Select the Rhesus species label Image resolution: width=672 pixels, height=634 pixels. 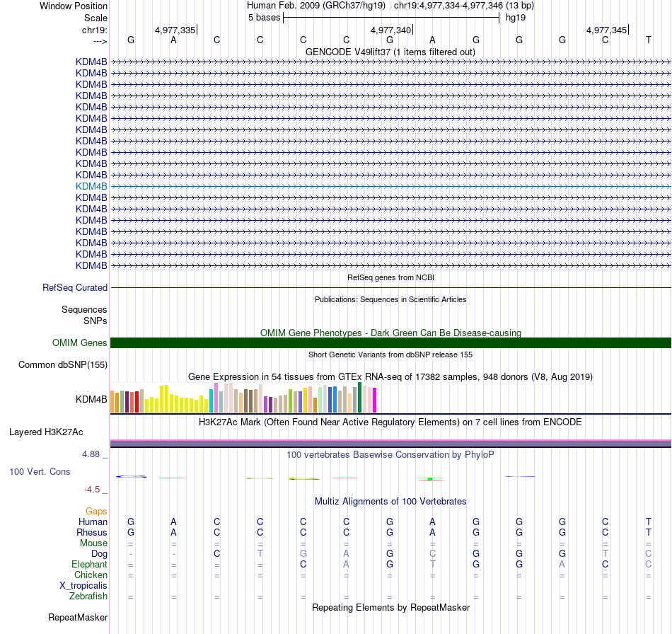92,532
